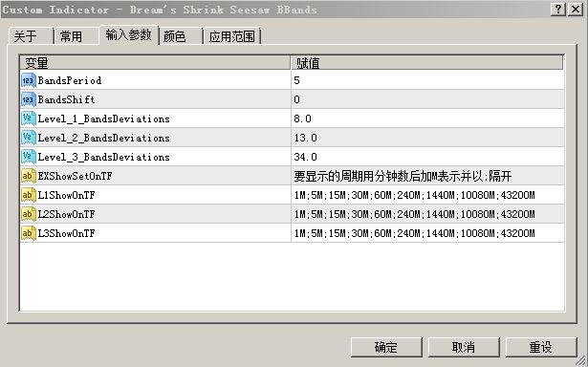Viewport: 588px width, 367px height.
Task: Click the dialog resize grip corner
Action: coord(581,361)
